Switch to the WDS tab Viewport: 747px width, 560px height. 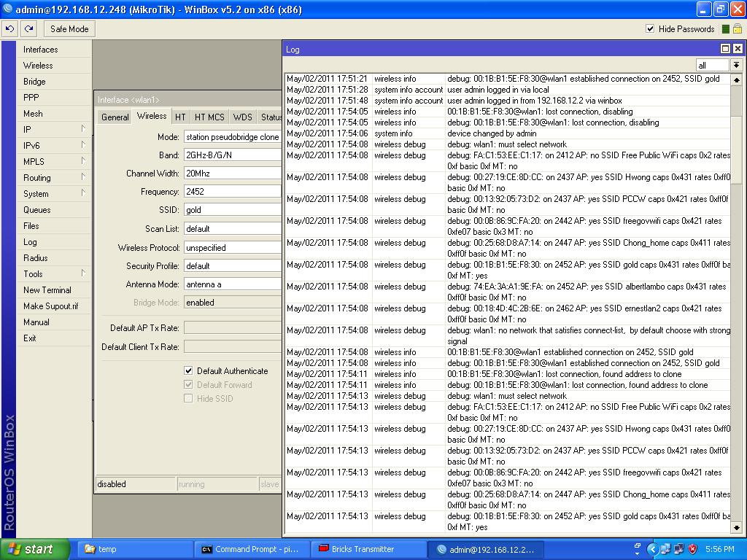[x=242, y=117]
